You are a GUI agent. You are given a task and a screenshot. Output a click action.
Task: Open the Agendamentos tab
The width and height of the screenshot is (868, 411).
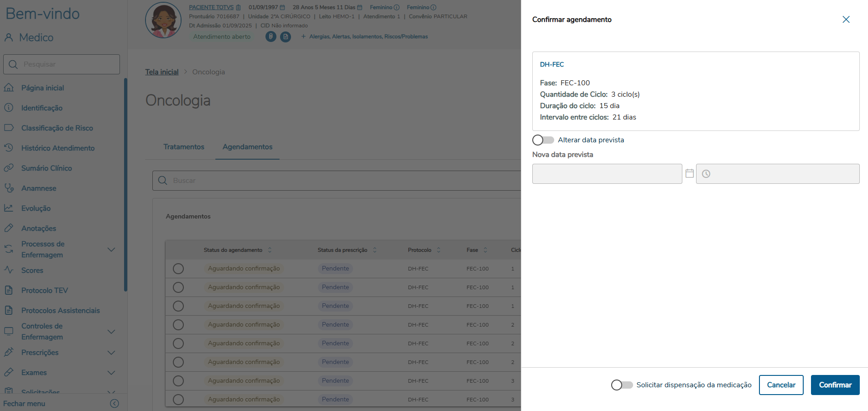[x=247, y=147]
